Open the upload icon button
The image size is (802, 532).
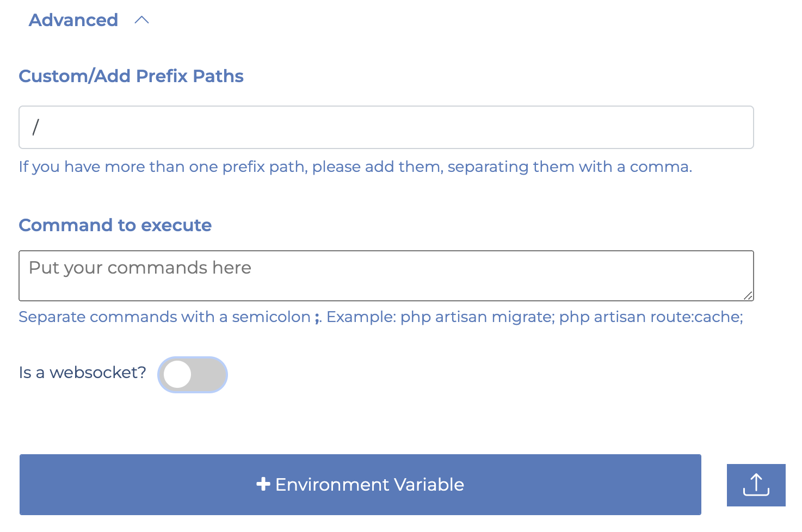756,485
